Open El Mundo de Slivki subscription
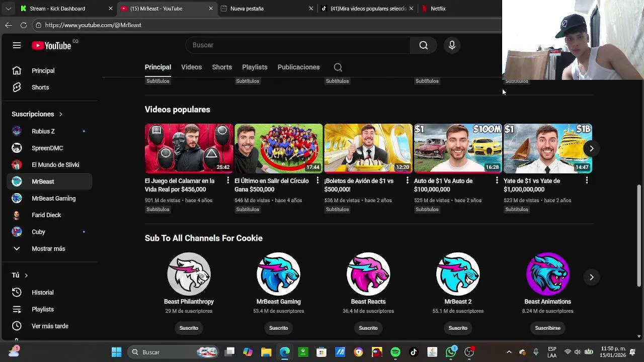The width and height of the screenshot is (644, 362). [x=49, y=165]
